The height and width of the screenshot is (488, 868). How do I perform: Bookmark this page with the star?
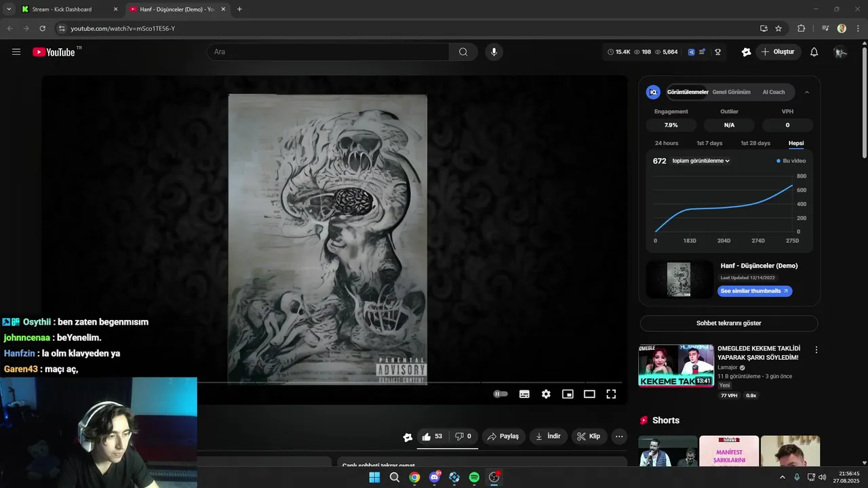point(778,28)
